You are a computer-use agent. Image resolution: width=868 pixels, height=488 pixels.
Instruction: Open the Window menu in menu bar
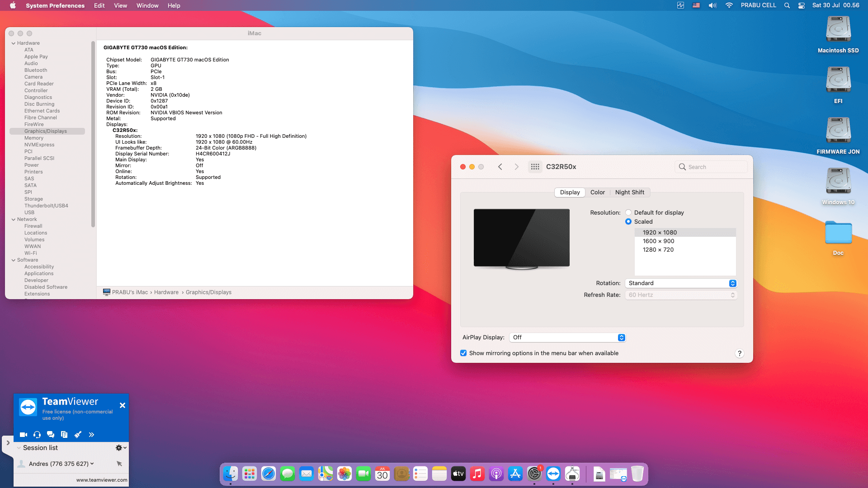pyautogui.click(x=147, y=5)
